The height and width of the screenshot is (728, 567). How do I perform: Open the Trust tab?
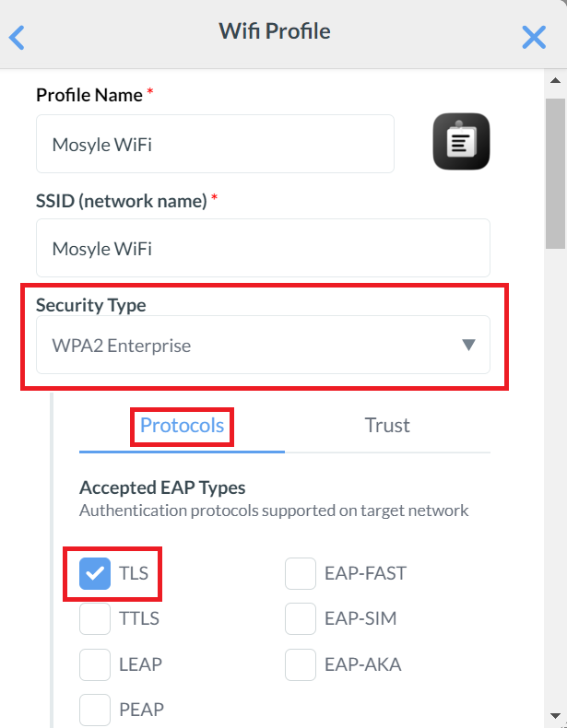tap(387, 426)
